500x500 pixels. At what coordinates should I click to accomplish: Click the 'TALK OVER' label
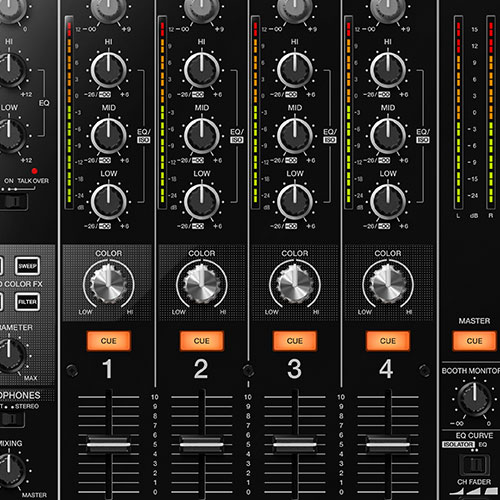click(x=33, y=181)
